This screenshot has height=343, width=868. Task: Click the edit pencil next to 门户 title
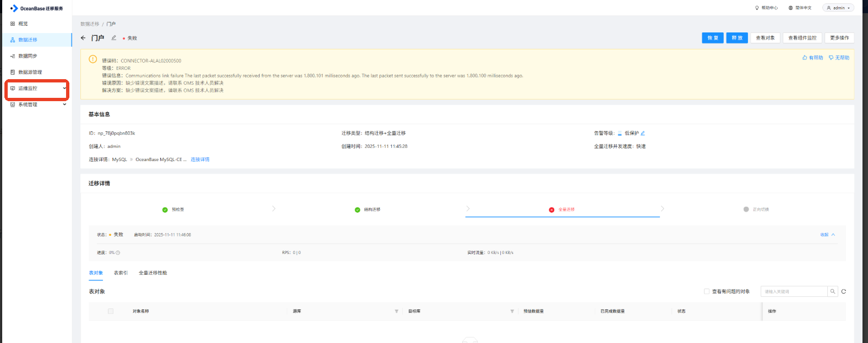pyautogui.click(x=114, y=38)
